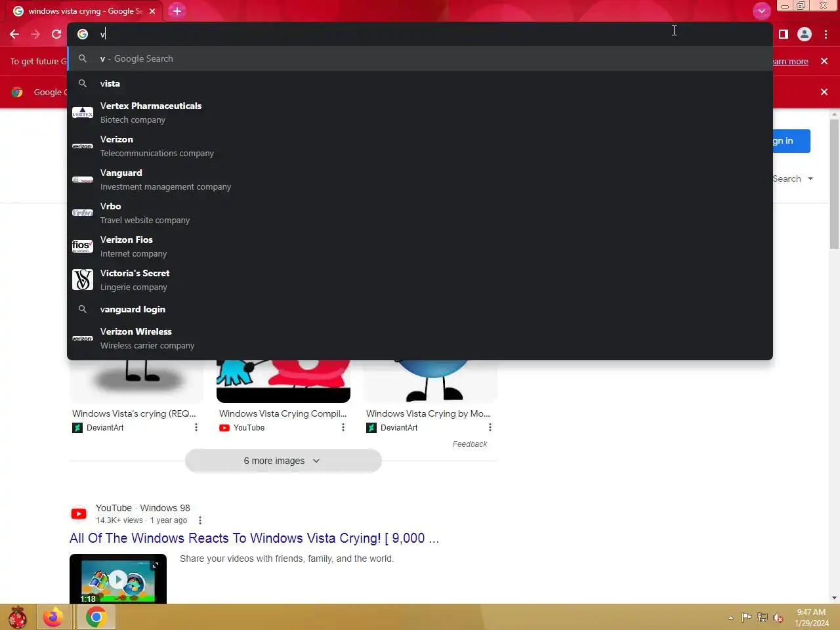The height and width of the screenshot is (630, 840).
Task: Reload the page with the refresh icon
Action: tap(56, 34)
